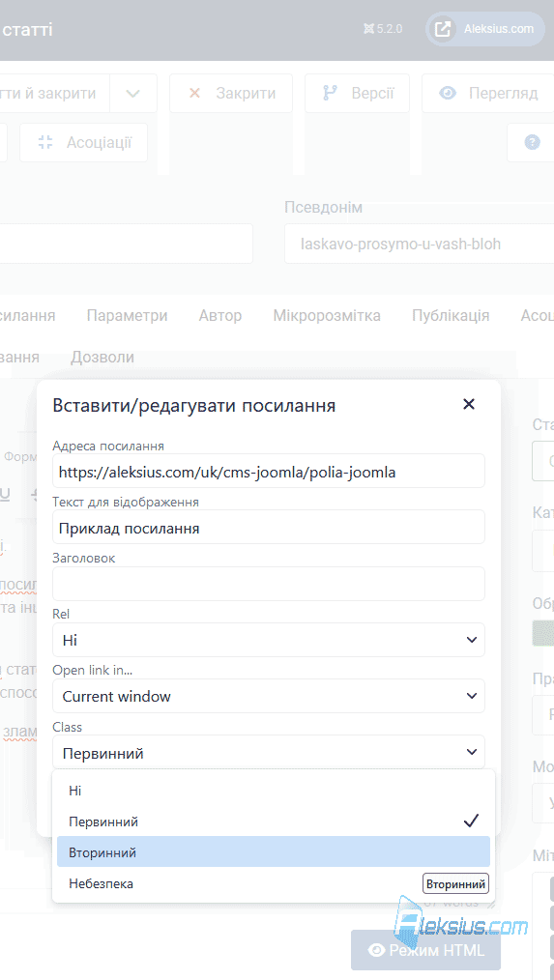Open Версії button

[x=357, y=93]
